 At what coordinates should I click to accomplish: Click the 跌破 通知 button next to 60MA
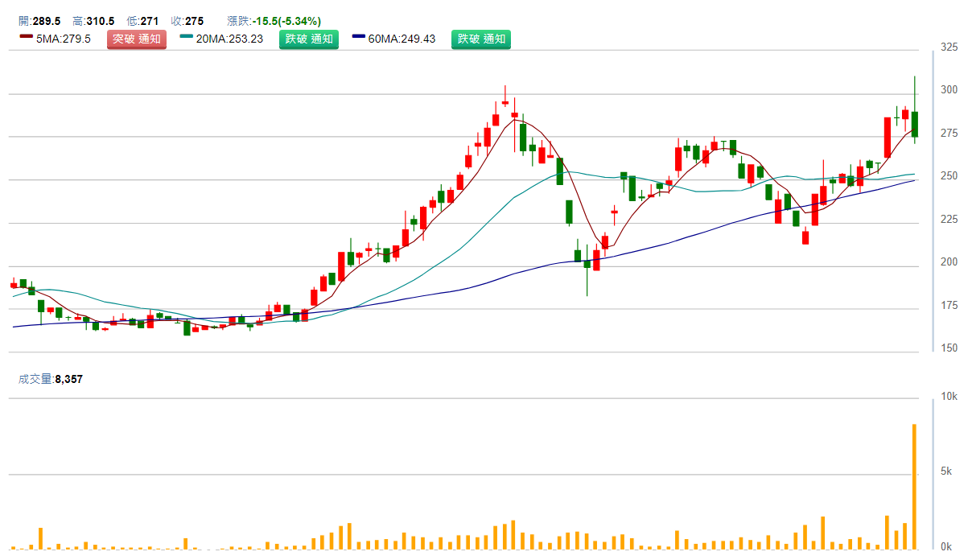click(x=480, y=39)
